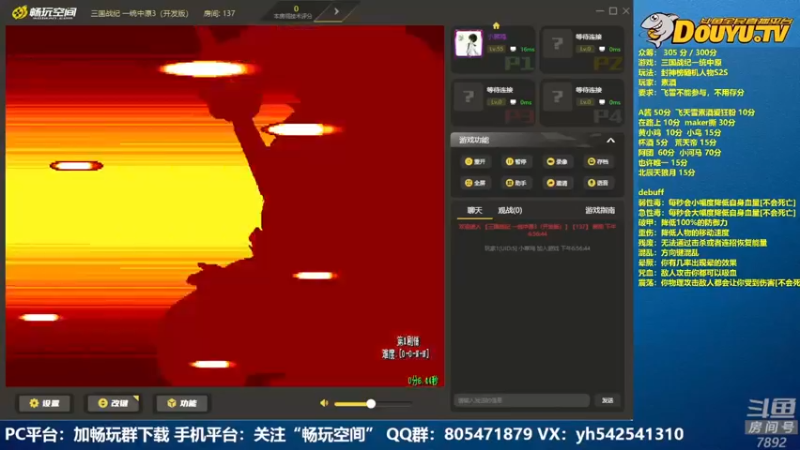Click 邀请 invite function
This screenshot has height=450, width=800.
coord(557,183)
